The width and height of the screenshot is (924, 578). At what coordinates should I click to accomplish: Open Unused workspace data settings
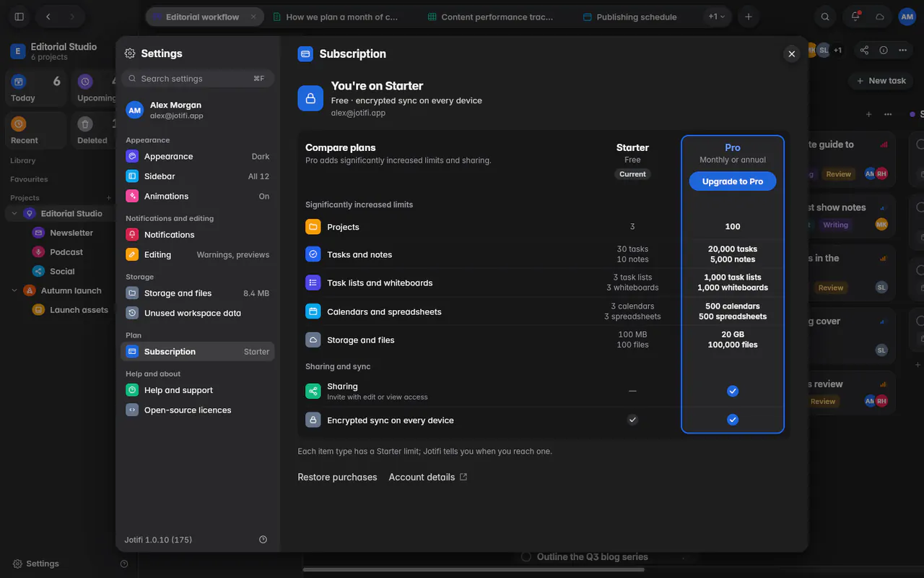[197, 314]
